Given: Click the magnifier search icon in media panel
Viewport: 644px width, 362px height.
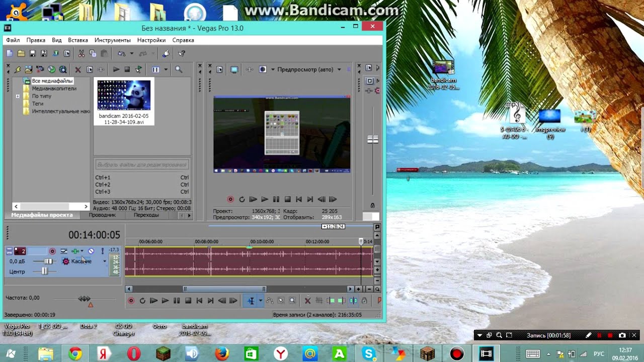Looking at the screenshot, I should (179, 69).
